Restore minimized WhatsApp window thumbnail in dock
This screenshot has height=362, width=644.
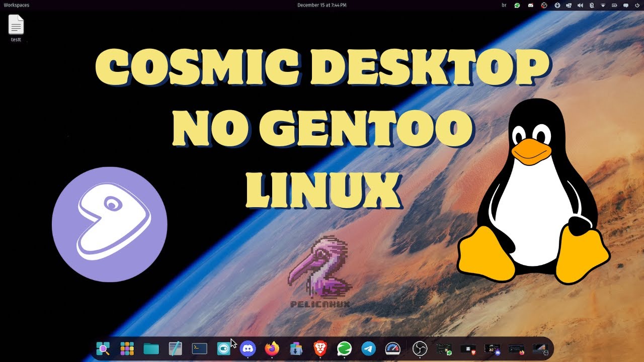[444, 348]
